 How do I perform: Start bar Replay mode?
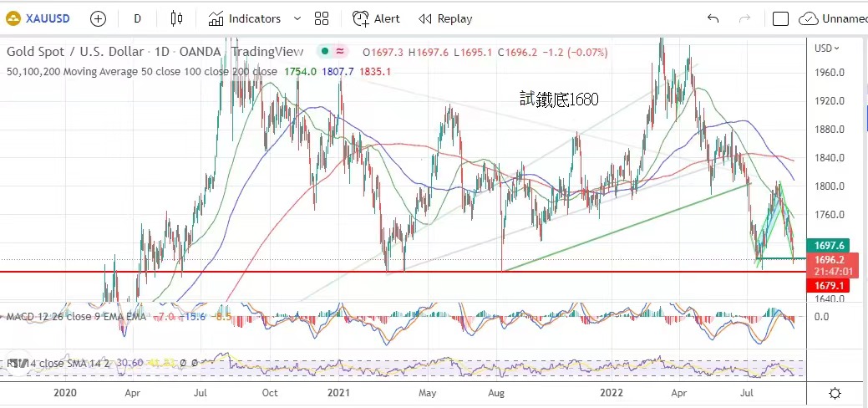445,18
